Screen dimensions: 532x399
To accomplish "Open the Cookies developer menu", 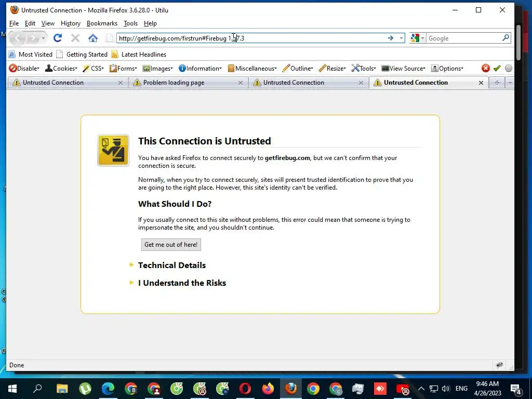I will [61, 68].
